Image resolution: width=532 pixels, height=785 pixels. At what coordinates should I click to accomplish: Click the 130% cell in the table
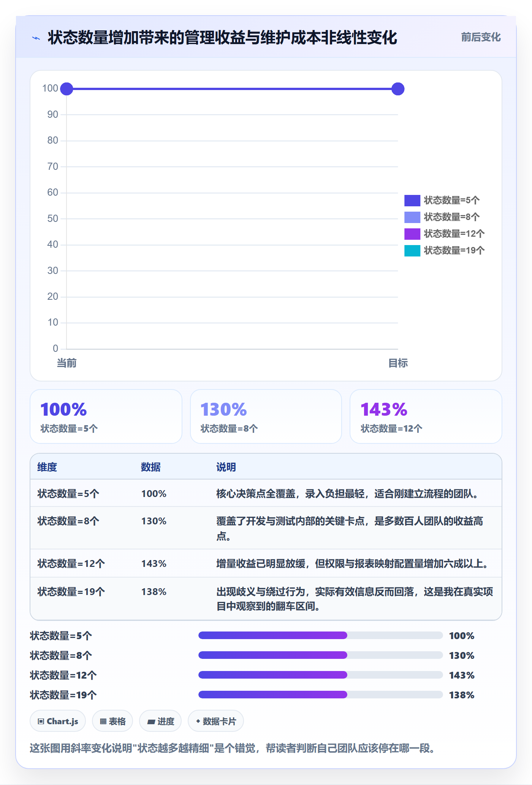(154, 521)
